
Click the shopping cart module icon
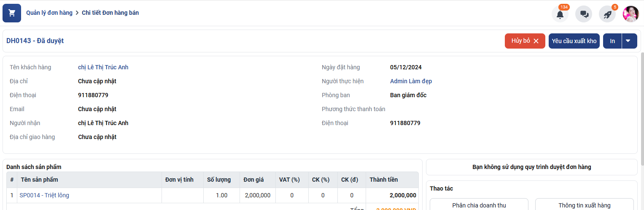[12, 13]
